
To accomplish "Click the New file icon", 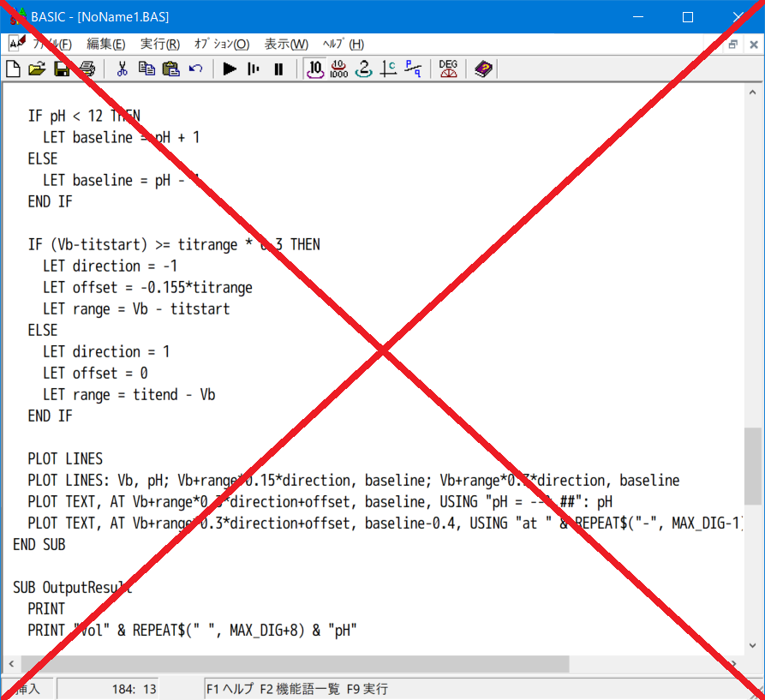I will [13, 69].
